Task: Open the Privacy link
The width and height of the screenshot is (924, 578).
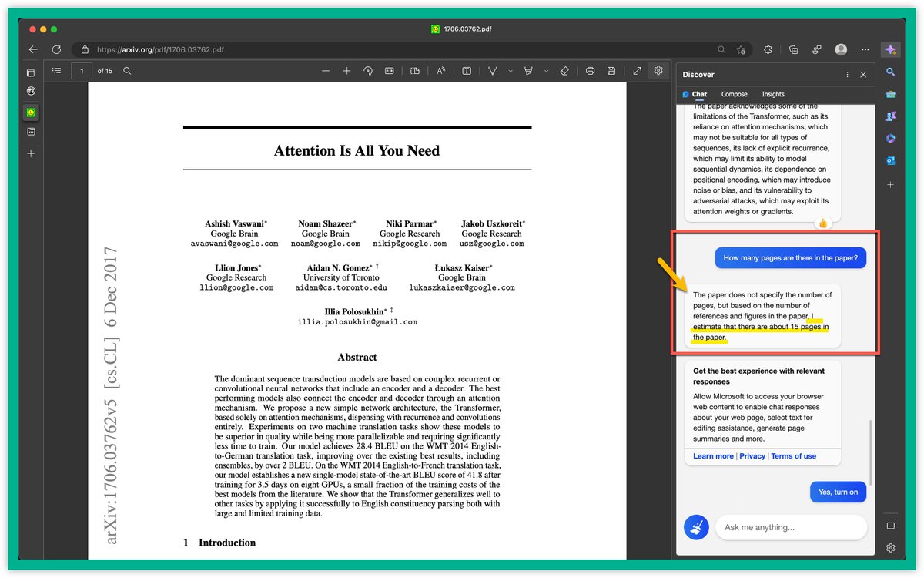Action: coord(752,456)
